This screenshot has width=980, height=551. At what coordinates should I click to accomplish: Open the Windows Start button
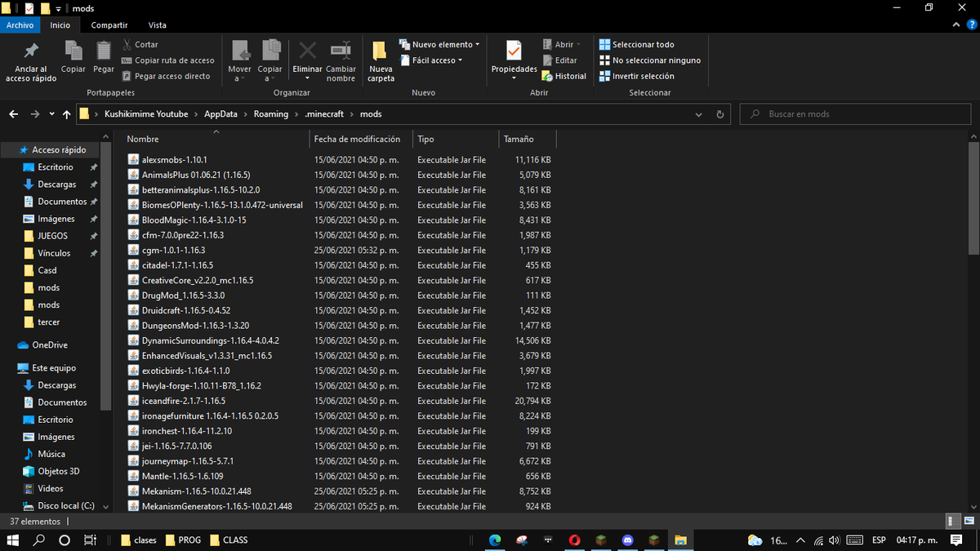13,540
